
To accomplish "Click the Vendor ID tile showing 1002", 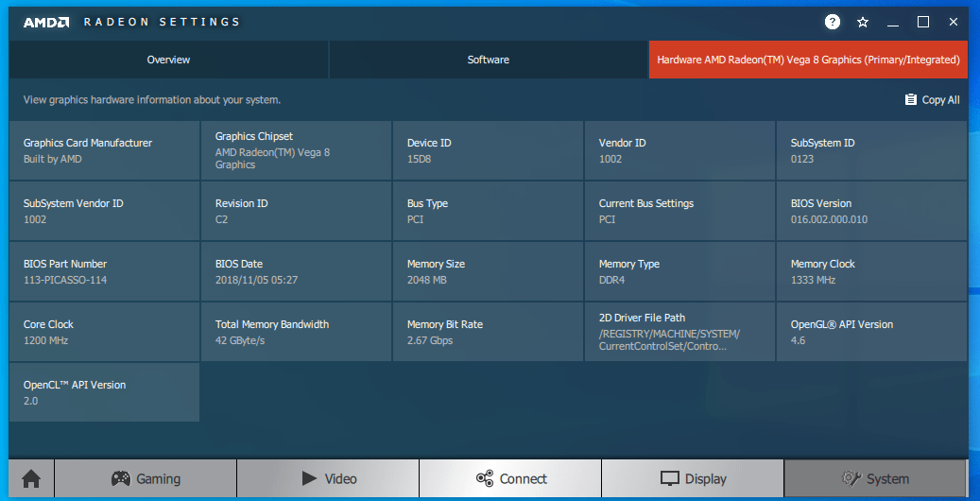I will [x=680, y=150].
